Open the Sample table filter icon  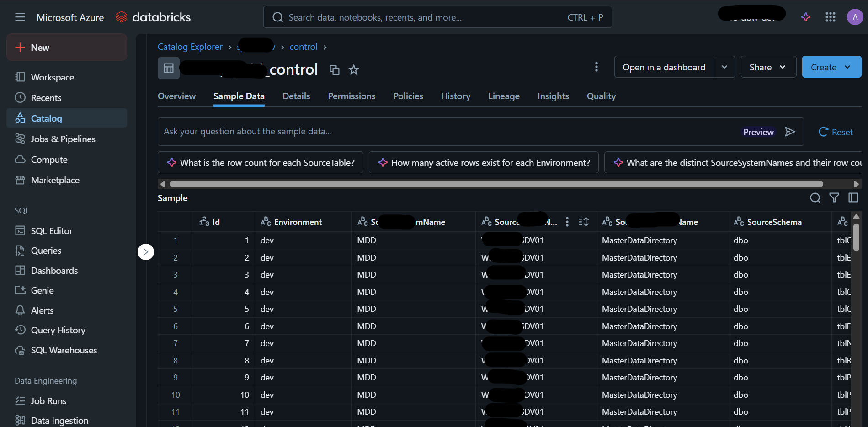click(834, 197)
